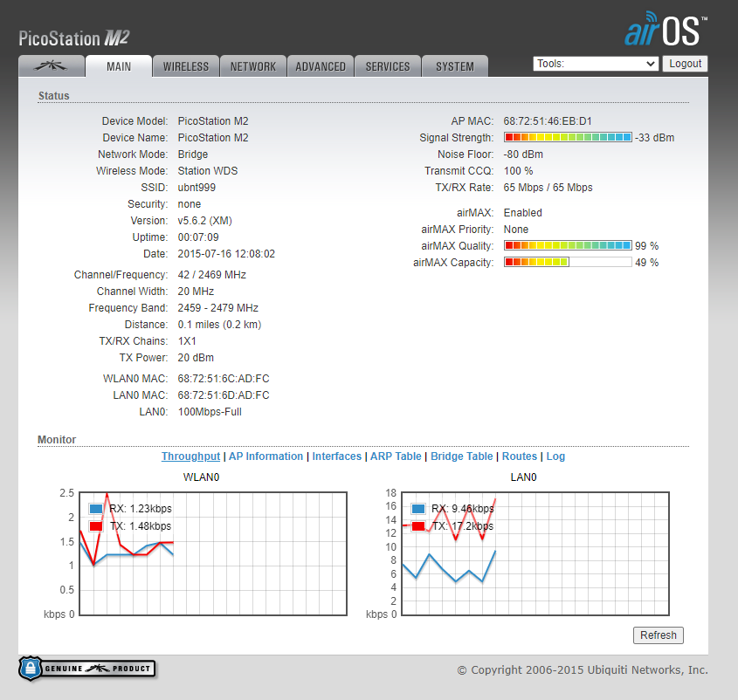Click the Signal Strength bar
Screen dimensions: 738x700
(x=568, y=137)
